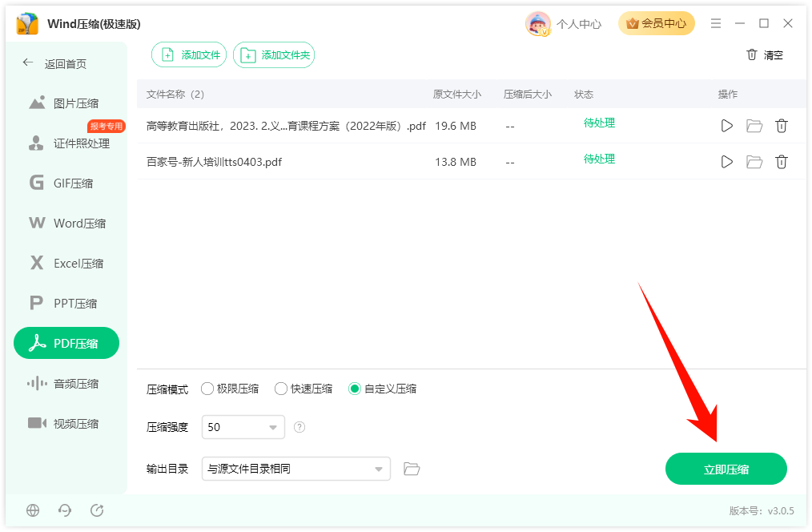Image resolution: width=812 pixels, height=532 pixels.
Task: Click the 文件名称 (2) column header
Action: (175, 95)
